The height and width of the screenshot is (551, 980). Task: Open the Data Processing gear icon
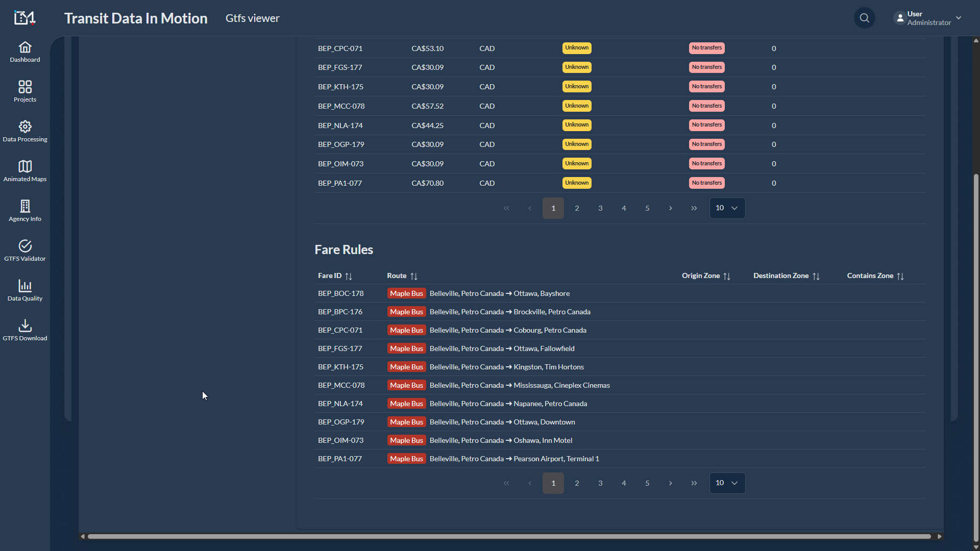pos(24,127)
